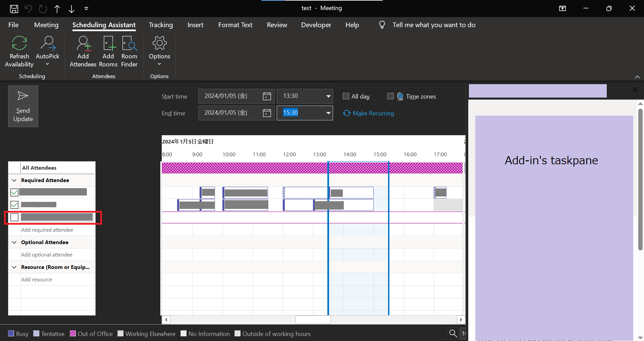The width and height of the screenshot is (644, 341).
Task: Switch to the Tracking tab
Action: click(x=161, y=25)
